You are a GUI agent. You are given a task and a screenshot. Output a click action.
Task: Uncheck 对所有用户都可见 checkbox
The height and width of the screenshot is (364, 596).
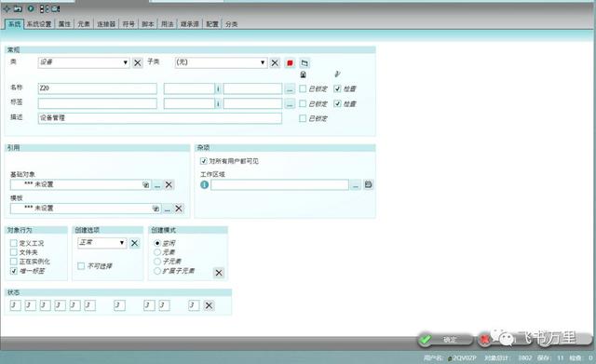[203, 161]
